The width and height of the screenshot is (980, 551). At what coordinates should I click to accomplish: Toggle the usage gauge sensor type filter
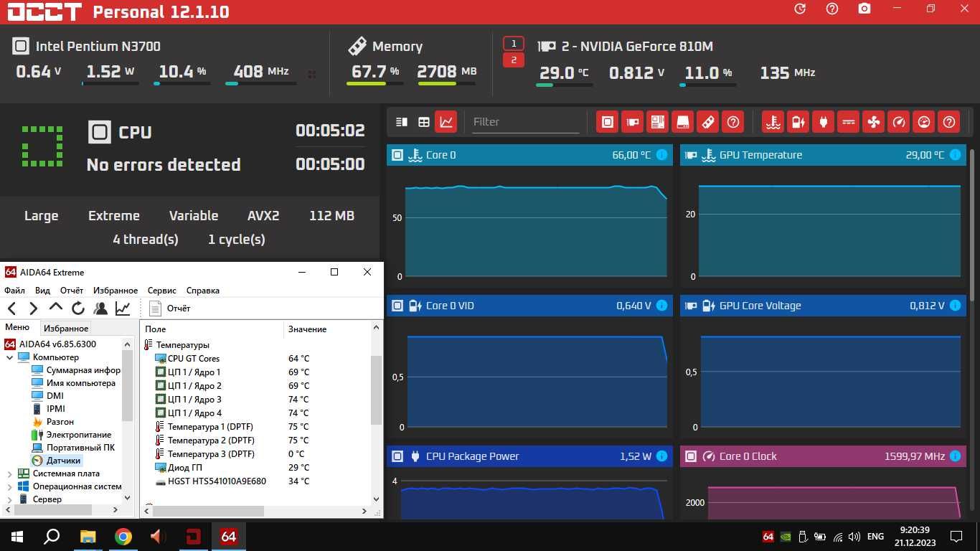pyautogui.click(x=924, y=122)
